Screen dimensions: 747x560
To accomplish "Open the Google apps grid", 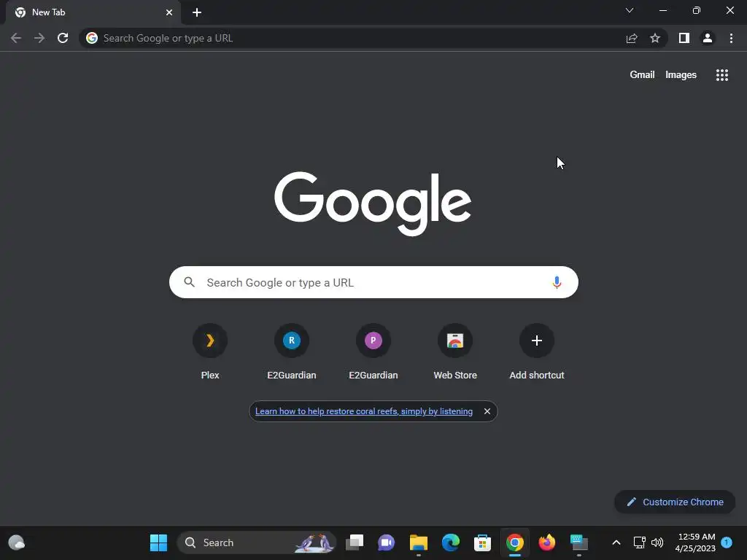I will (721, 75).
